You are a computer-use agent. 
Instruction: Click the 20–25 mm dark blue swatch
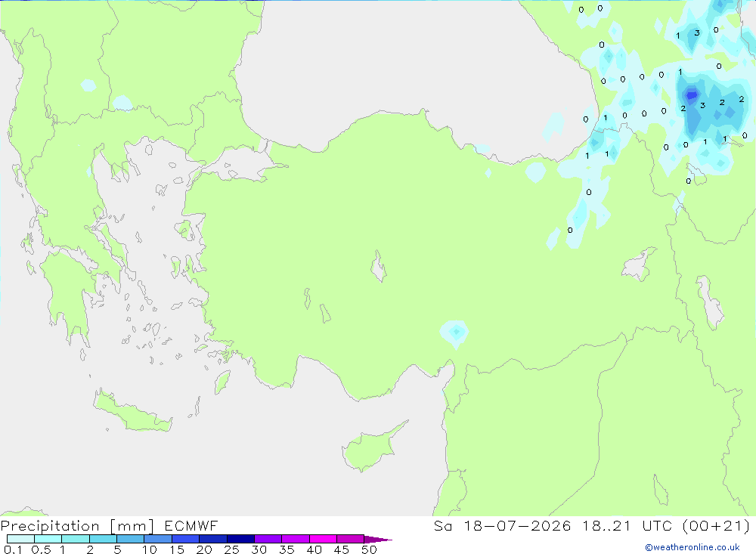click(x=213, y=539)
